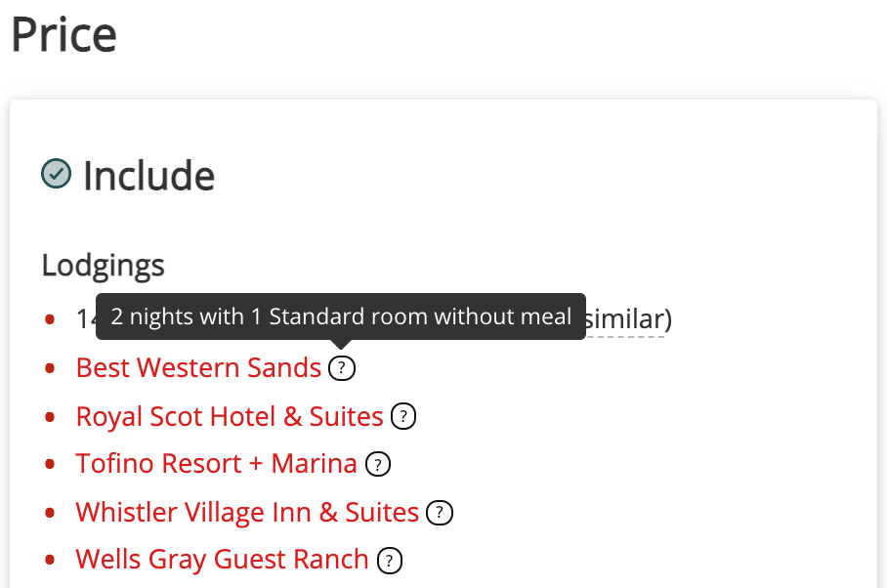The height and width of the screenshot is (588, 887).
Task: Click the red bullet before Wells Gray Guest Ranch
Action: 50,561
